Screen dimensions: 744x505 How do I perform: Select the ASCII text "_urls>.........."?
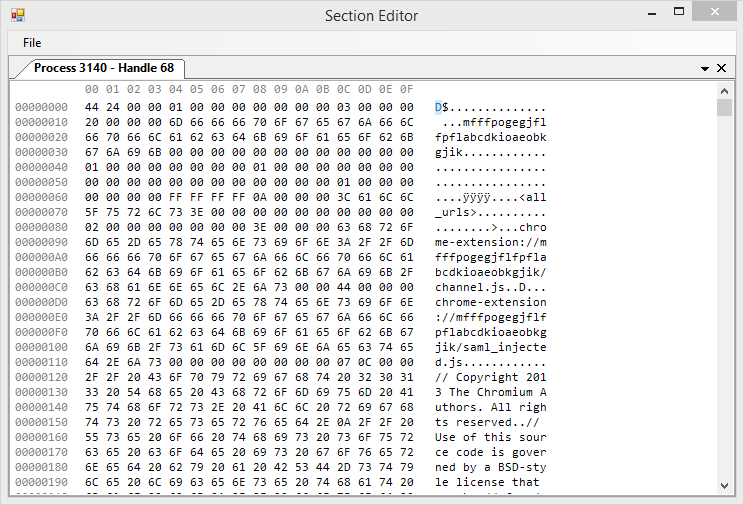490,212
